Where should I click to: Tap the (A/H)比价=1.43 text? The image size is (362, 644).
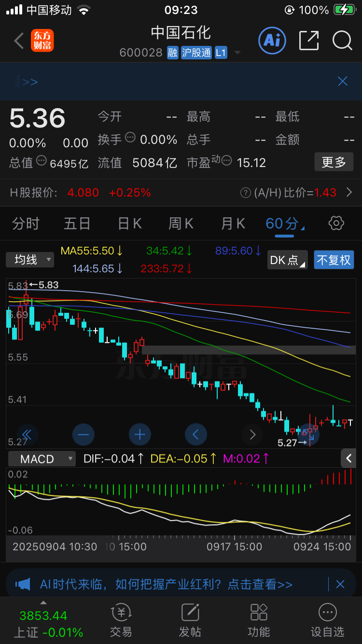click(295, 193)
